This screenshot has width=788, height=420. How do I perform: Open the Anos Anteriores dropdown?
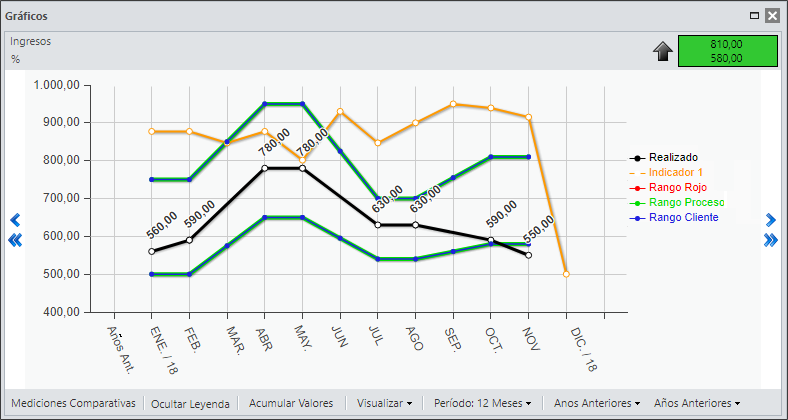[x=597, y=403]
